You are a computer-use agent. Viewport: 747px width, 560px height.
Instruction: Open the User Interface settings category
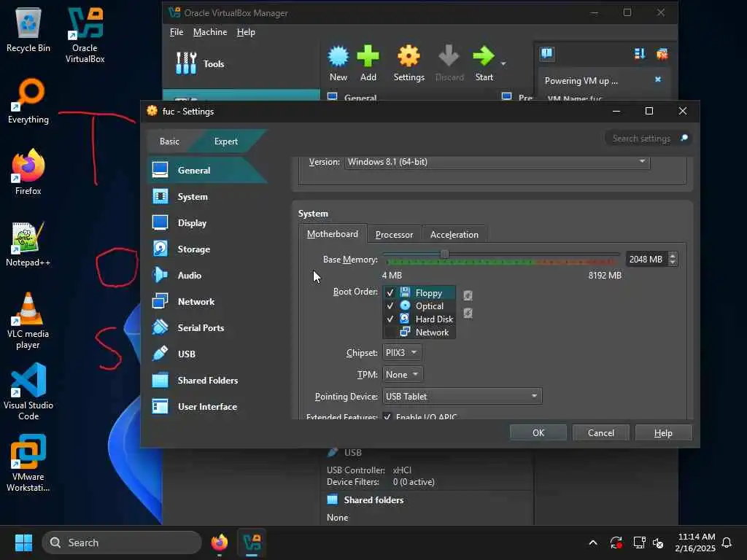pyautogui.click(x=206, y=406)
